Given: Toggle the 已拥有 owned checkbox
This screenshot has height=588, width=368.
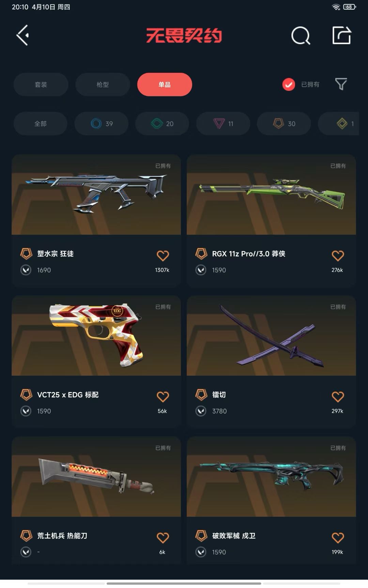Looking at the screenshot, I should pos(289,84).
